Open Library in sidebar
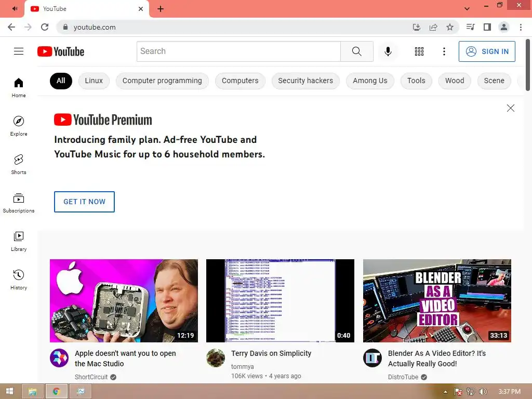The image size is (532, 399). 19,241
